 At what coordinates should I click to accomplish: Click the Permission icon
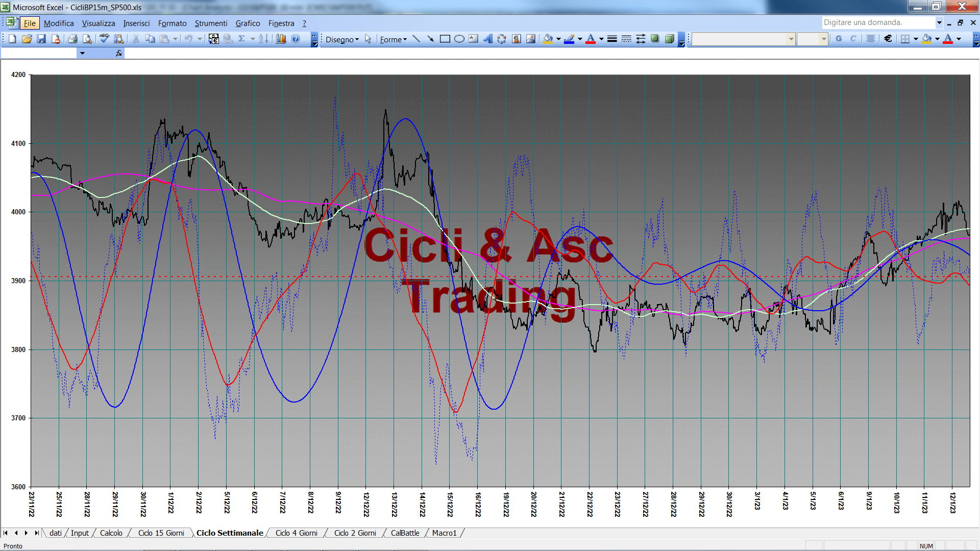56,39
